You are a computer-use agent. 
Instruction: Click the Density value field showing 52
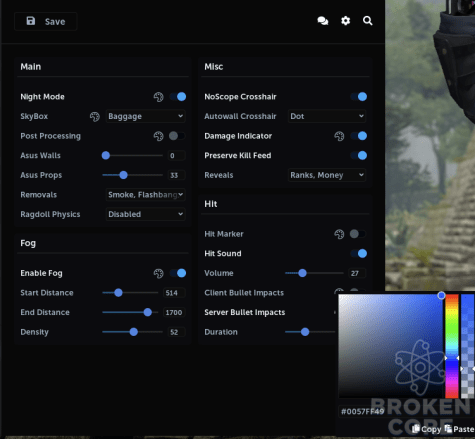pyautogui.click(x=176, y=332)
